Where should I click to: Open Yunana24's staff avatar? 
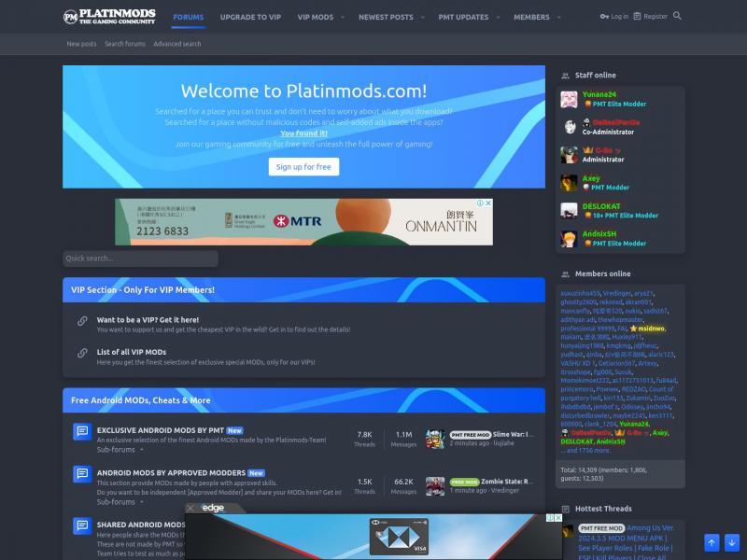[x=569, y=99]
